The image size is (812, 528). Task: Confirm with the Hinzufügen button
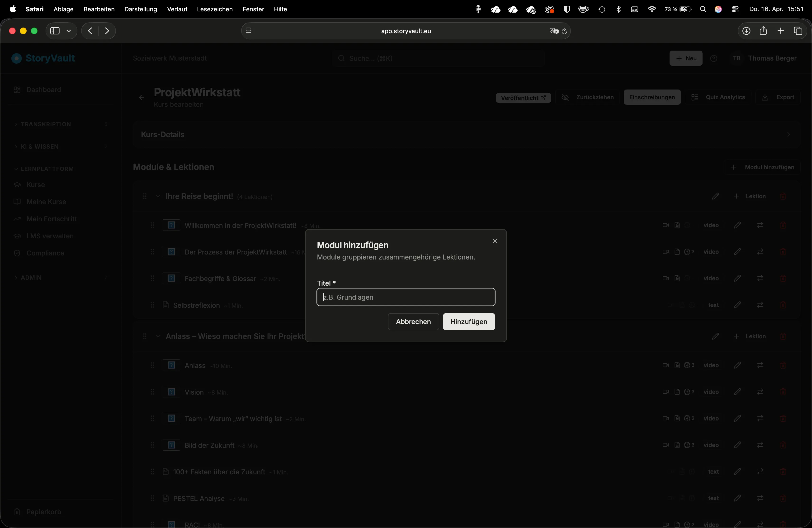(468, 322)
